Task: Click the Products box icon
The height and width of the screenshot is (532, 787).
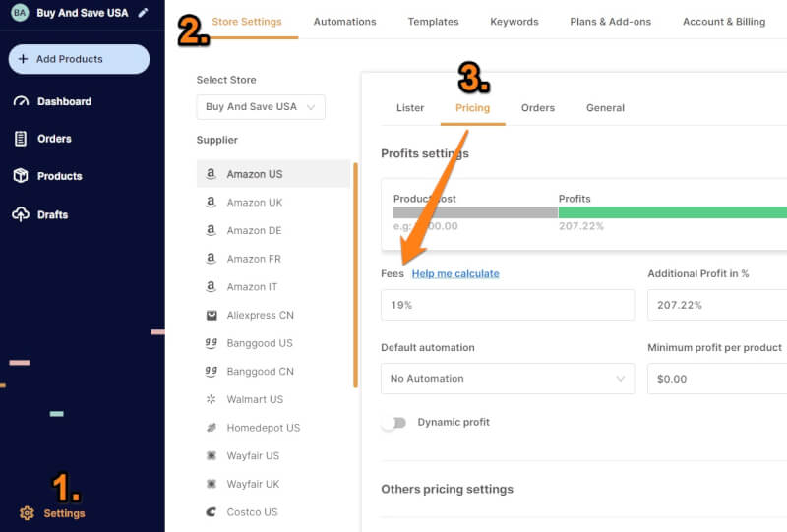Action: (21, 176)
